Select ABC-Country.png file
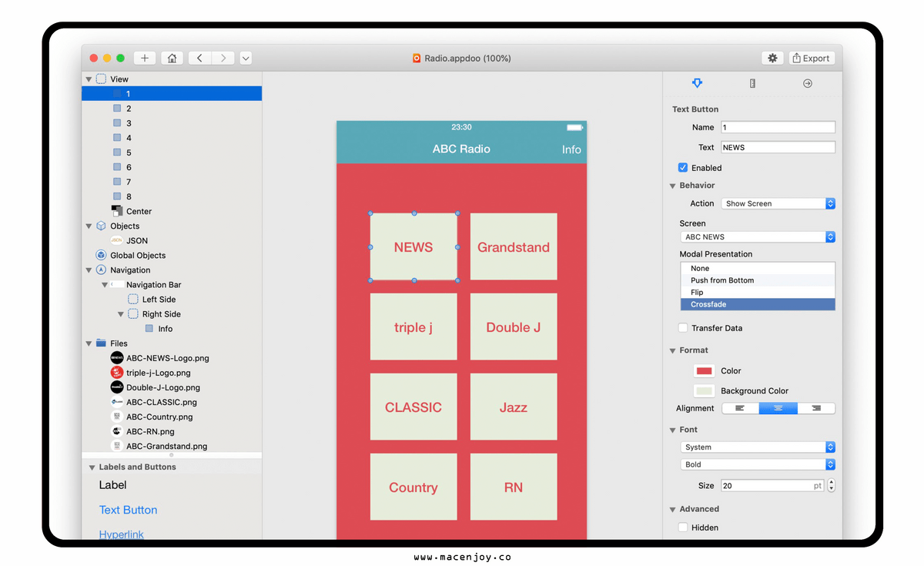Screen dimensions: 924x566 click(x=159, y=417)
